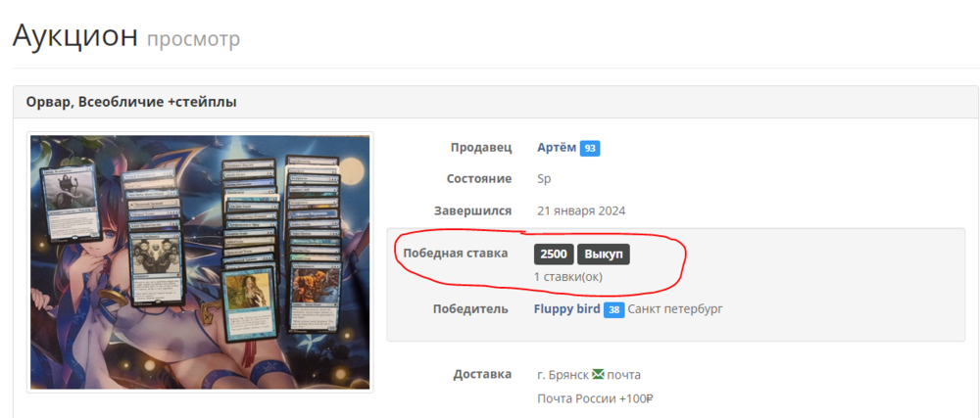Screen dimensions: 980x418
Task: Click the г. Брянск delivery city
Action: (563, 375)
